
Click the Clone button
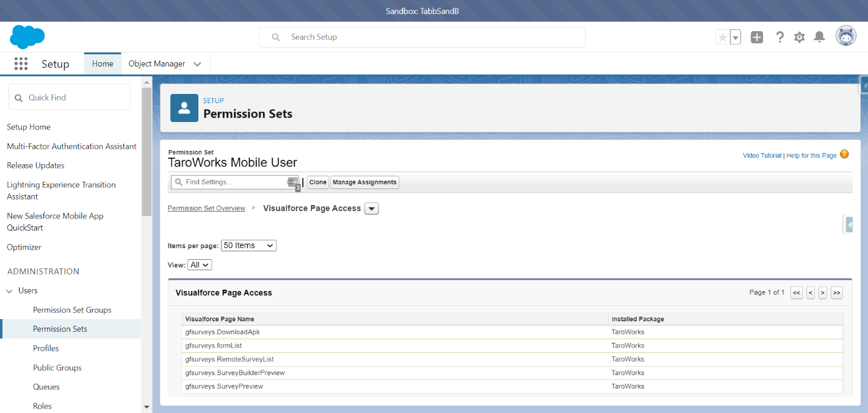317,182
